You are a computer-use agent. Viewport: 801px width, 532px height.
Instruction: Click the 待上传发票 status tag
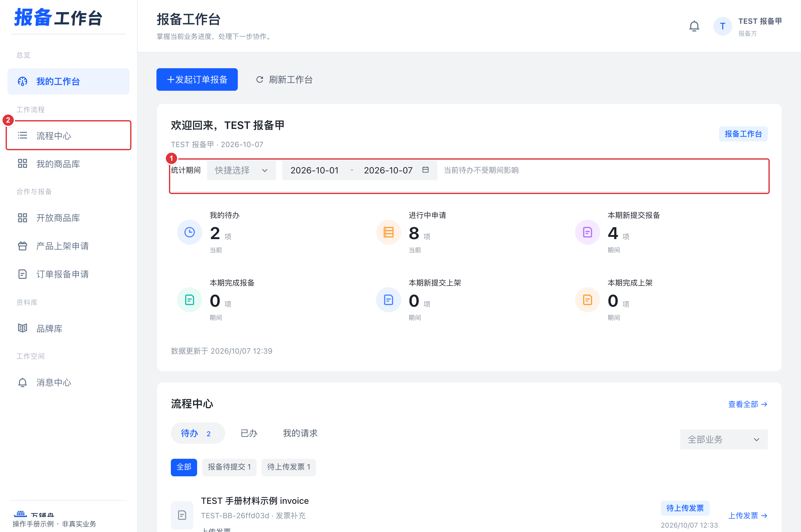point(685,508)
